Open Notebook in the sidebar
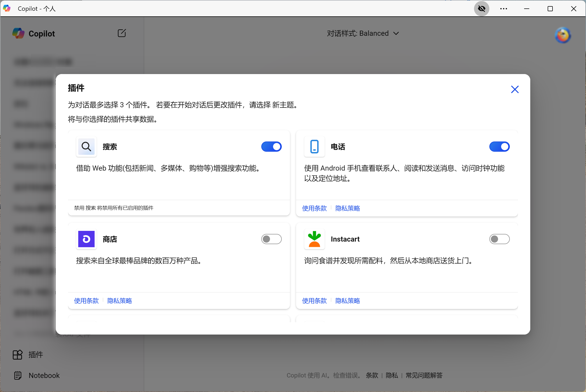 tap(37, 375)
